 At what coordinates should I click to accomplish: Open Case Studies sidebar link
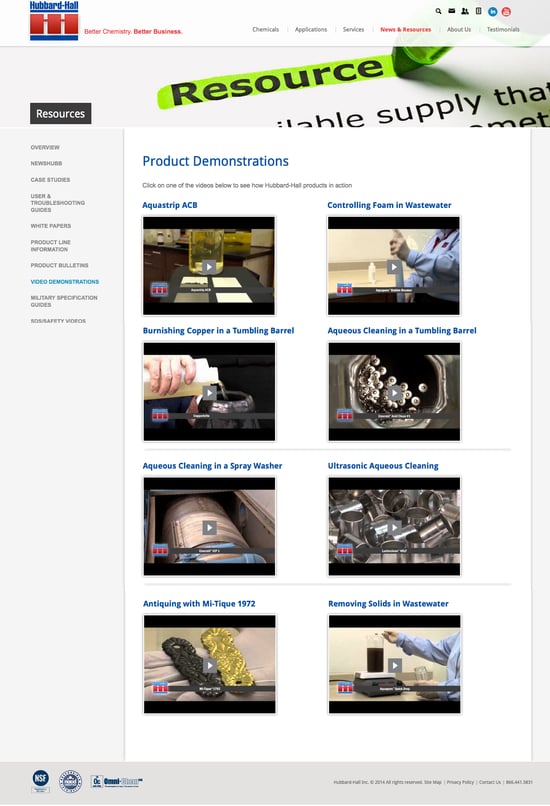(x=50, y=180)
